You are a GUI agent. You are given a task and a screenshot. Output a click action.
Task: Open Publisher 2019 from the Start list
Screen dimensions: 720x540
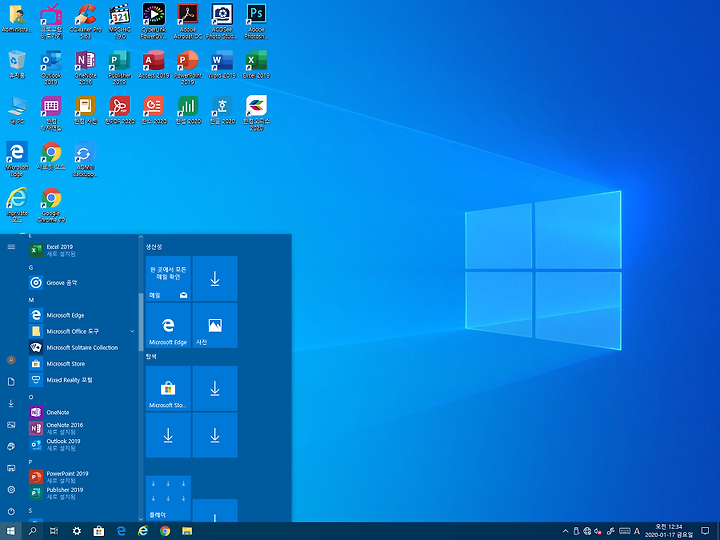(82, 493)
